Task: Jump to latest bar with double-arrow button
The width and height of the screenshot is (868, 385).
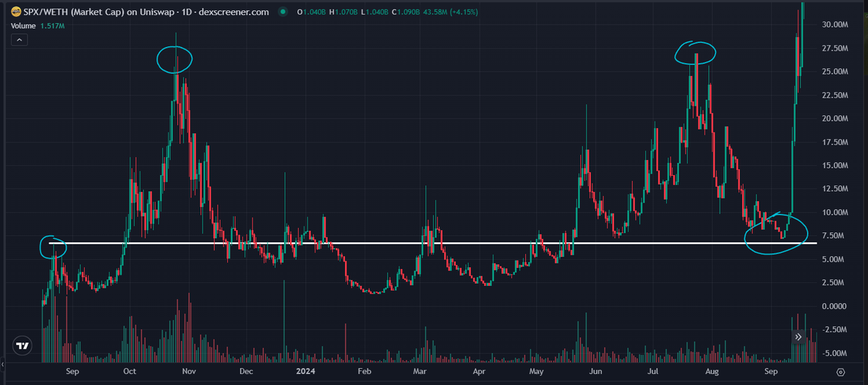Action: (799, 337)
